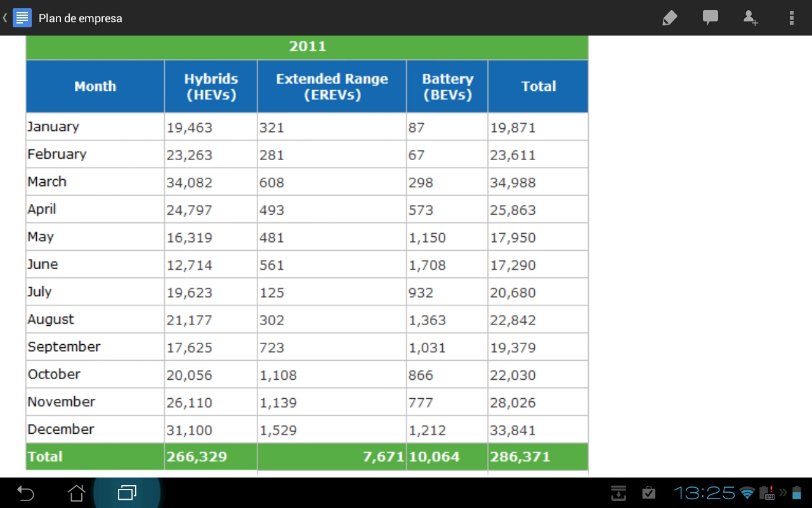Screen dimensions: 812x508
Task: Open the recent apps switcher
Action: coord(127,493)
